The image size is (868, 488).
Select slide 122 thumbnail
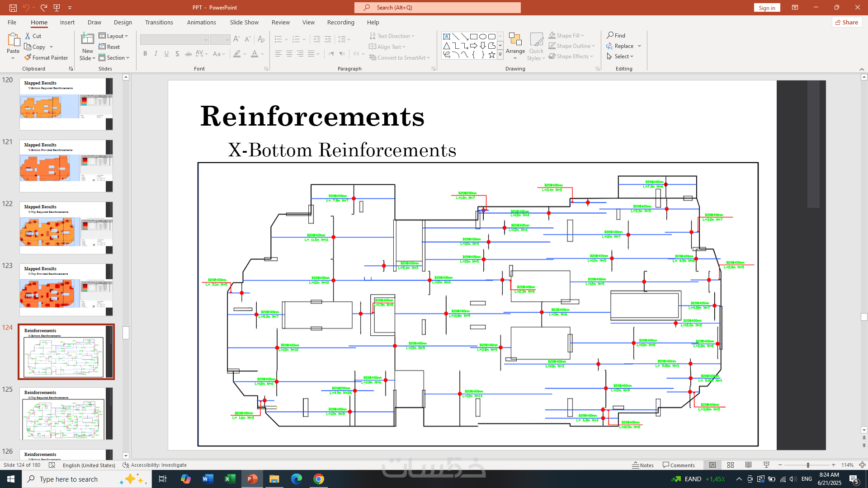tap(66, 228)
